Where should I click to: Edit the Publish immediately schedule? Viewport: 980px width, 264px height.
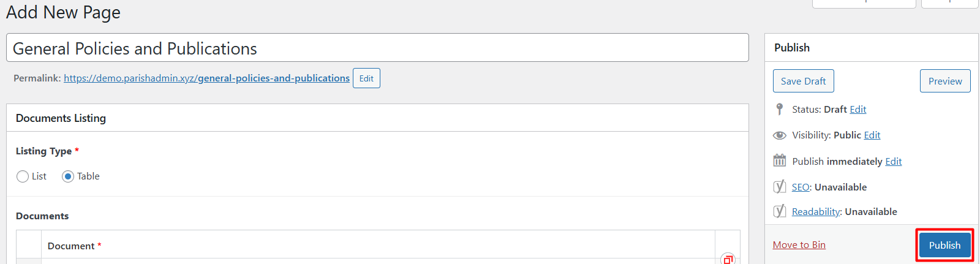pyautogui.click(x=894, y=161)
